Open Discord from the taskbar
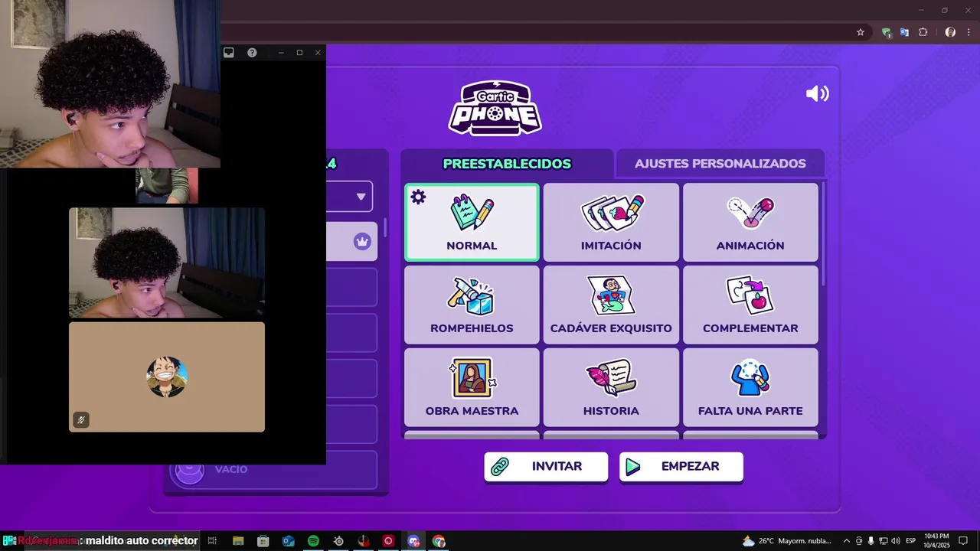 tap(413, 541)
